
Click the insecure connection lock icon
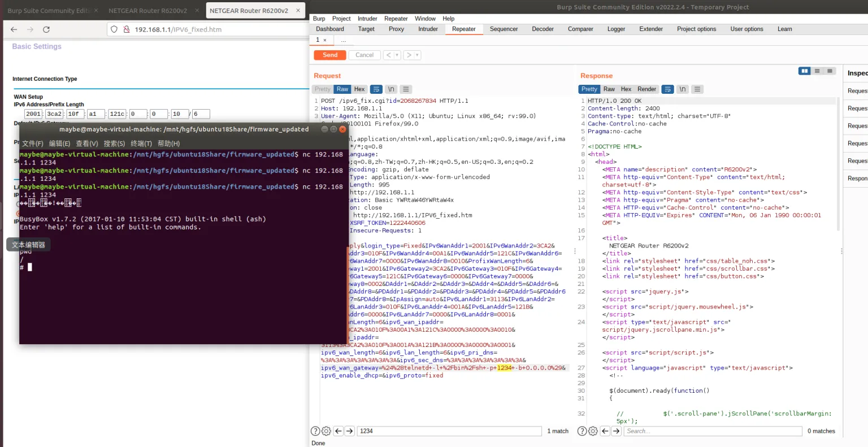point(127,29)
